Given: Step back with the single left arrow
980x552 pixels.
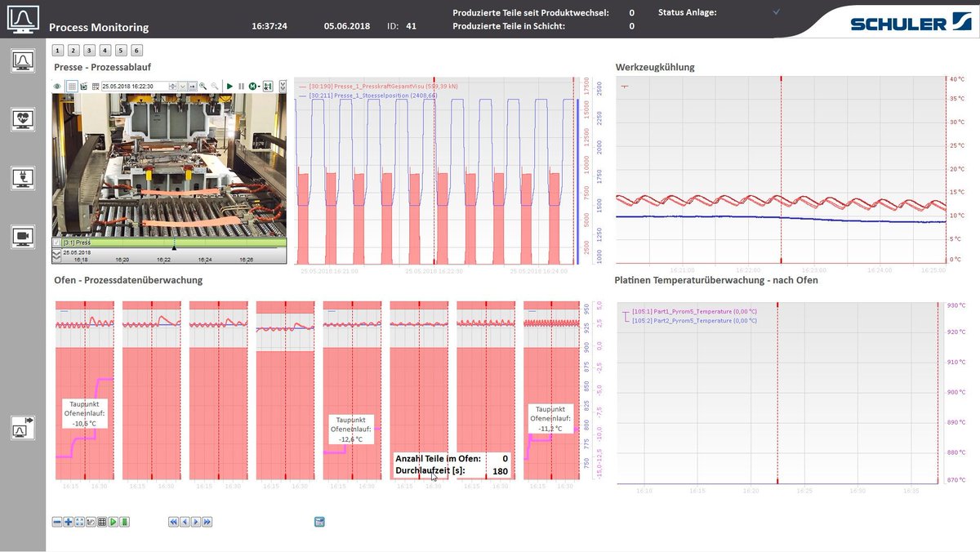Looking at the screenshot, I should pos(185,522).
